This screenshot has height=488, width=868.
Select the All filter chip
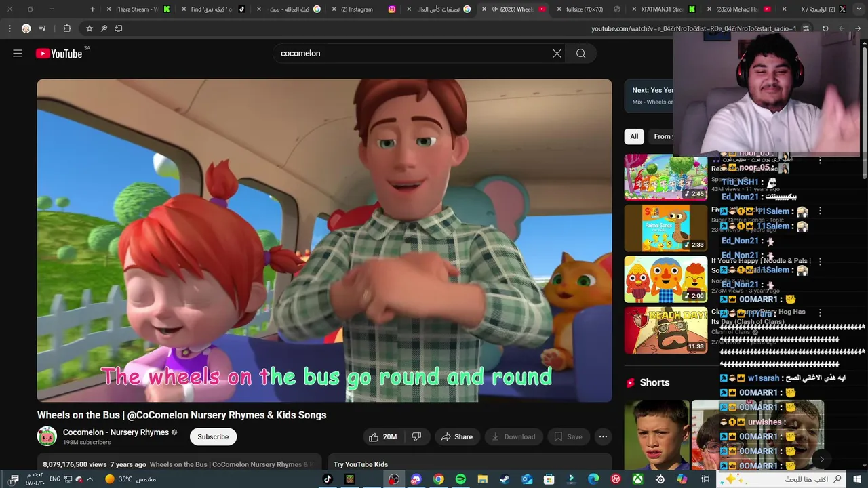(x=634, y=136)
